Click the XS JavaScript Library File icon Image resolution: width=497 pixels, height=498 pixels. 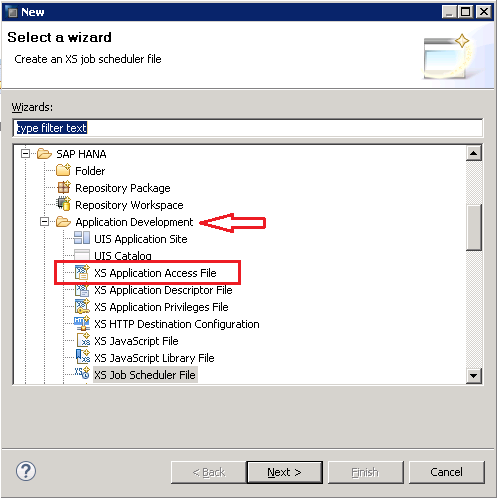[x=83, y=357]
